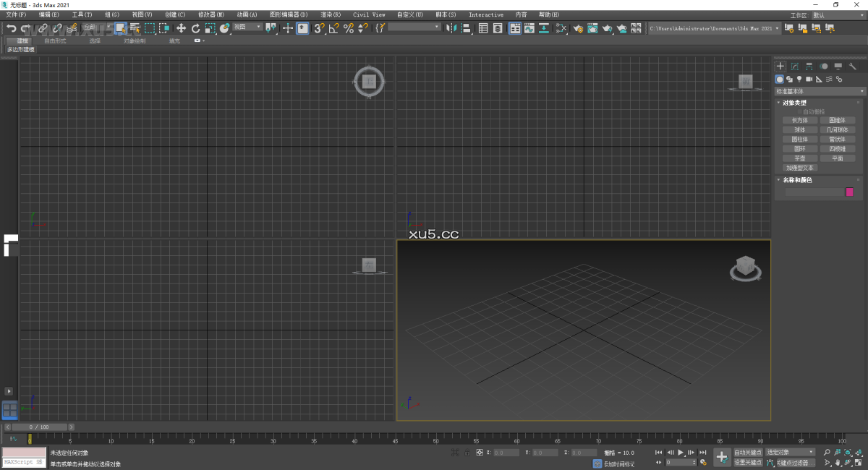Click the pink object color swatch

[x=848, y=191]
